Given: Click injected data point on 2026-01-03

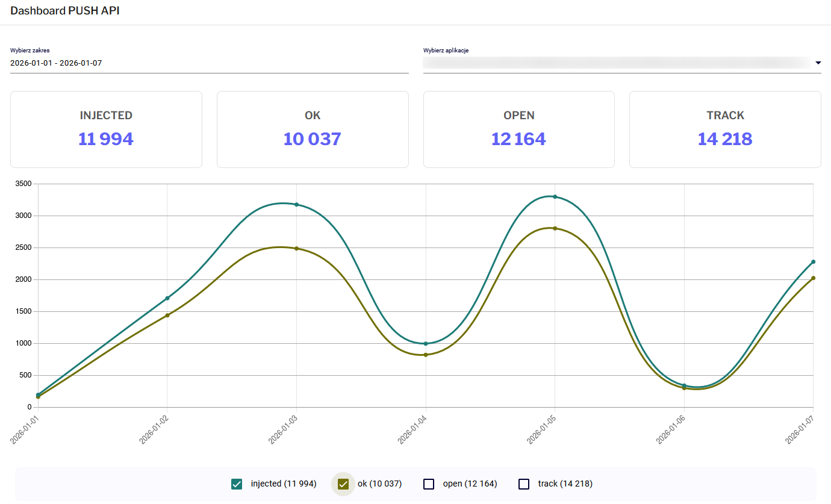Looking at the screenshot, I should [296, 205].
